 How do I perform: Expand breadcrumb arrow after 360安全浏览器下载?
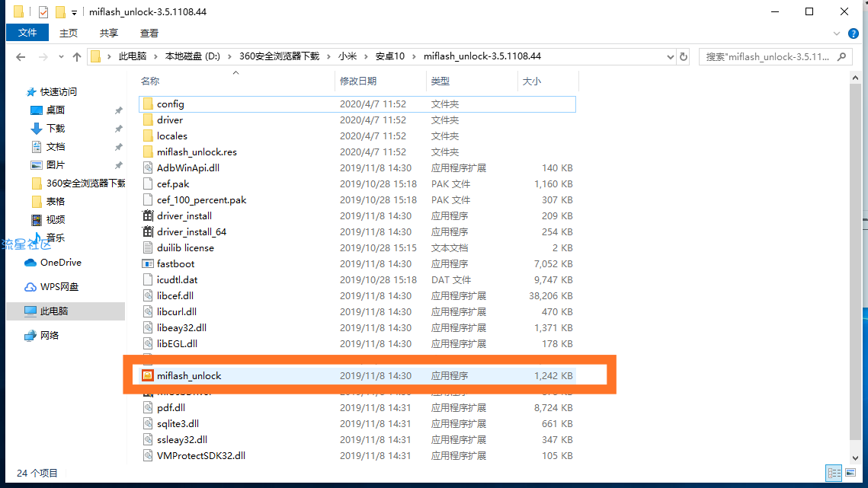coord(328,56)
